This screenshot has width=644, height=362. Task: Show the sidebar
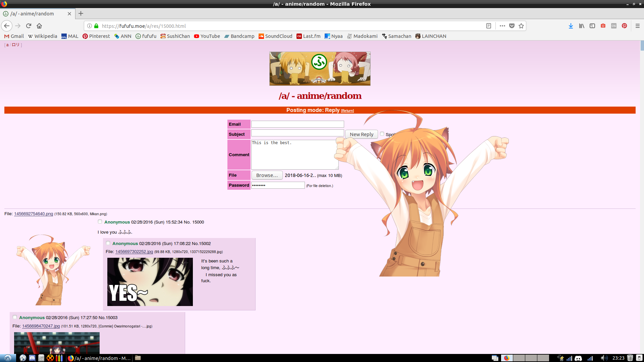(x=592, y=26)
